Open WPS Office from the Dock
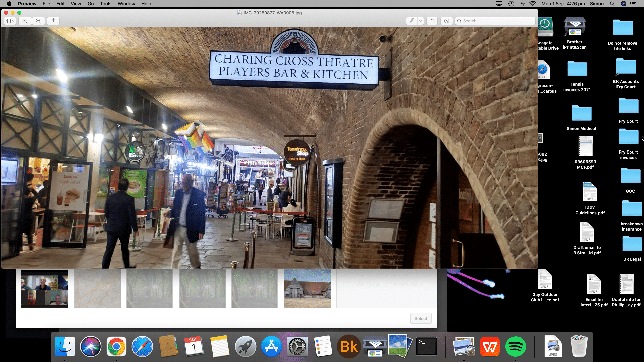 point(490,346)
